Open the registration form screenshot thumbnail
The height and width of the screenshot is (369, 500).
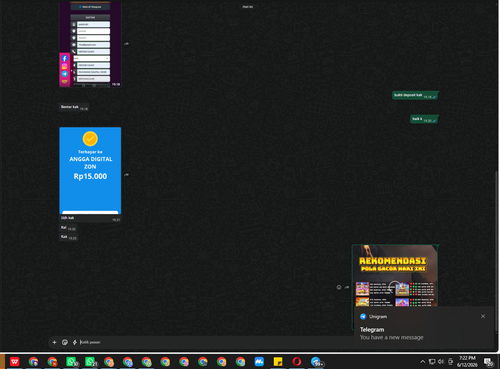coord(90,44)
